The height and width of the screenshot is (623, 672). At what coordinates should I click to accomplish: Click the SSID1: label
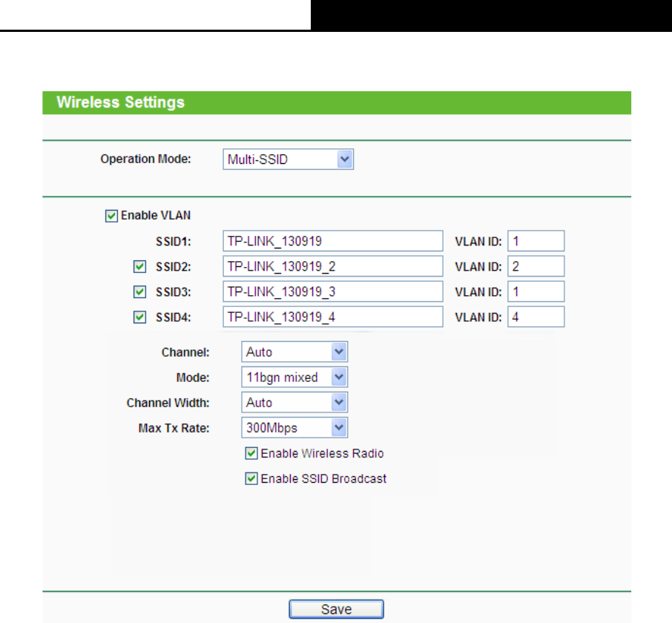[174, 242]
